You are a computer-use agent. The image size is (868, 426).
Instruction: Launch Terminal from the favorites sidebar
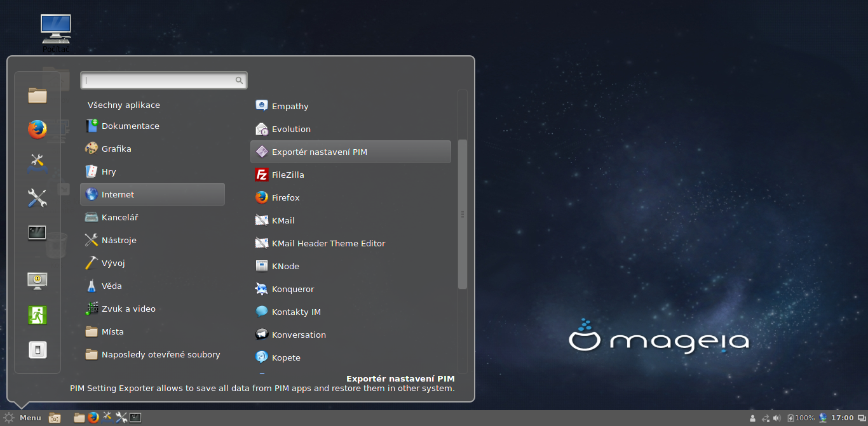click(x=37, y=233)
